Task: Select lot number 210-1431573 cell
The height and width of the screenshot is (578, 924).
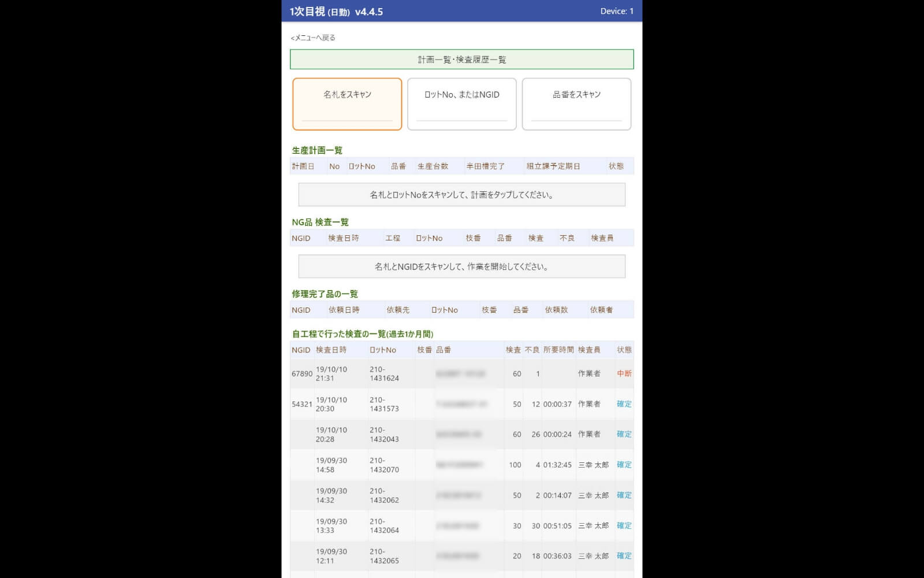Action: (384, 404)
